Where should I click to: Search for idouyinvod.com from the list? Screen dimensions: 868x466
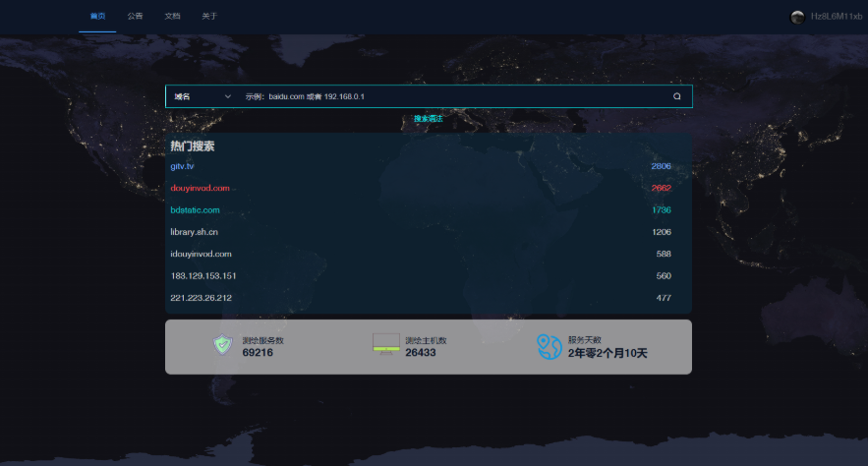(201, 254)
